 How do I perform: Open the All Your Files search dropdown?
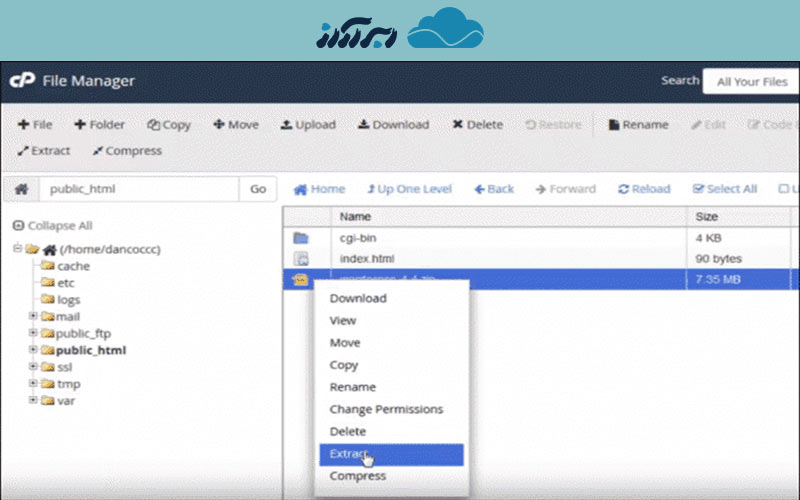(751, 82)
